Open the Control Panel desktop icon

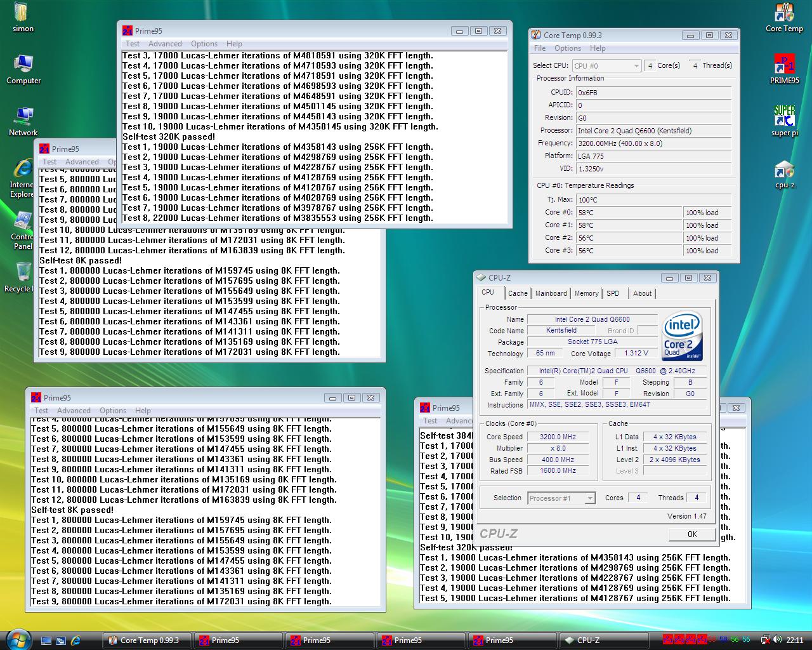click(x=22, y=230)
